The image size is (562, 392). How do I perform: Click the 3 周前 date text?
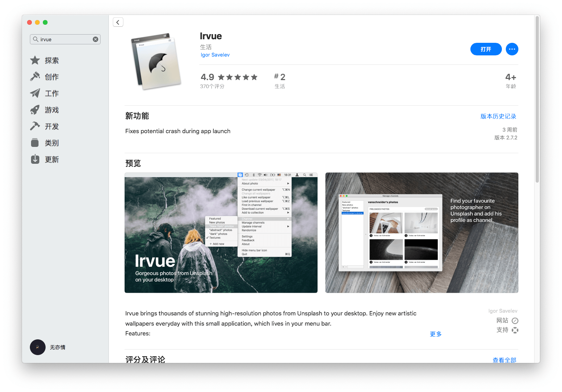coord(510,130)
